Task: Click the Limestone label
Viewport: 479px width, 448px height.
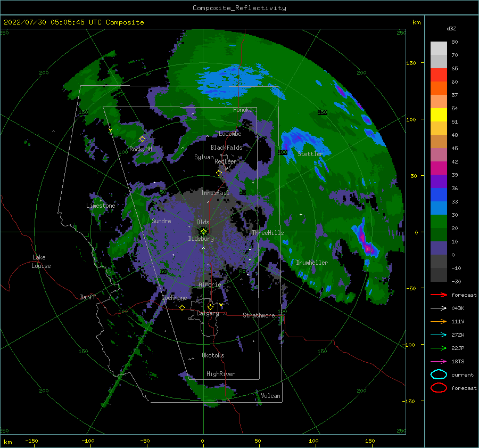Action: 101,206
